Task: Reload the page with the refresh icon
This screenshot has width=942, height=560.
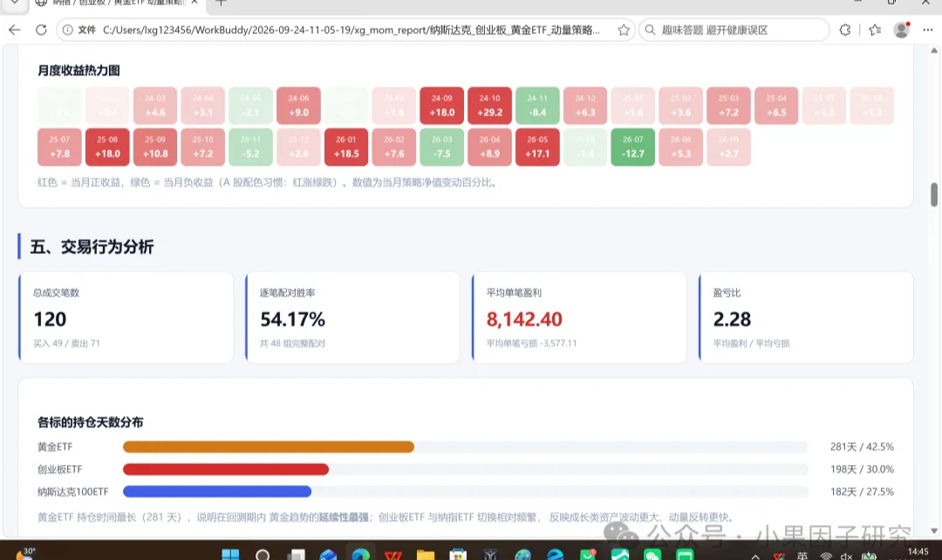Action: click(41, 30)
